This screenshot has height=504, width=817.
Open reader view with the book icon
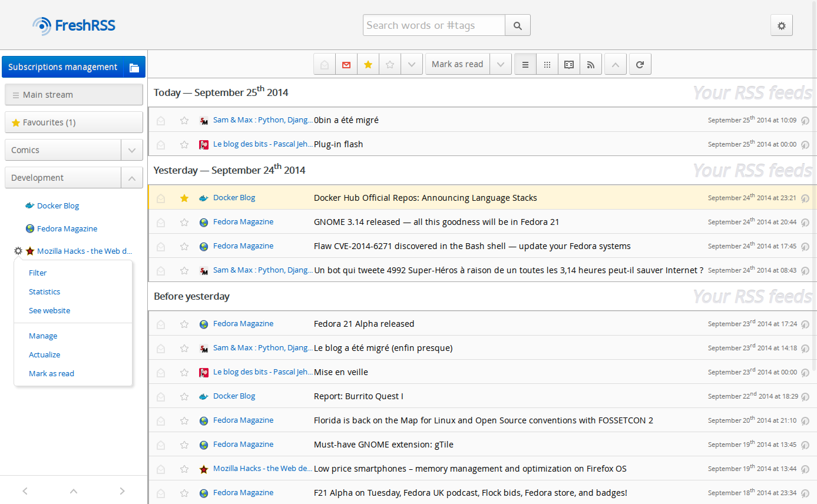[x=568, y=64]
